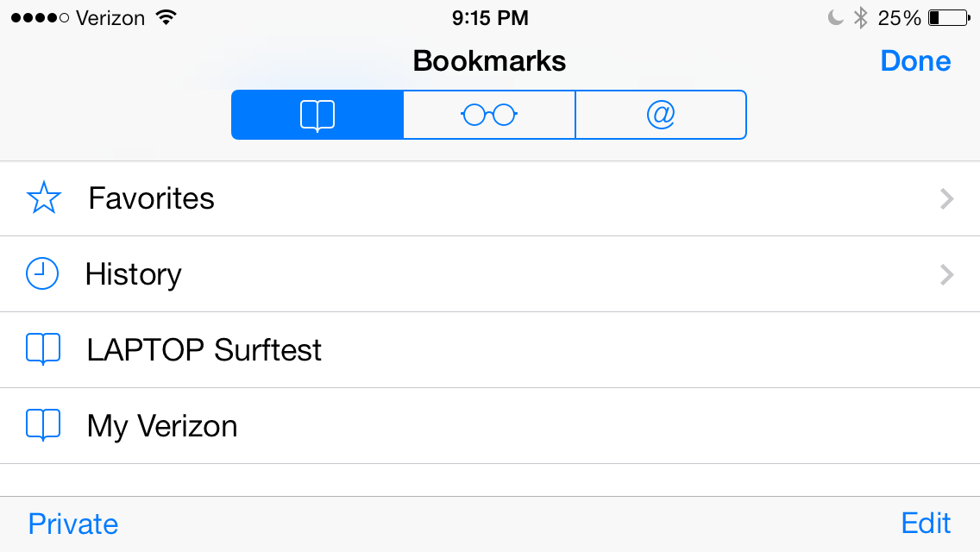Select the Reading List glasses icon
Image resolution: width=980 pixels, height=552 pixels.
tap(488, 114)
